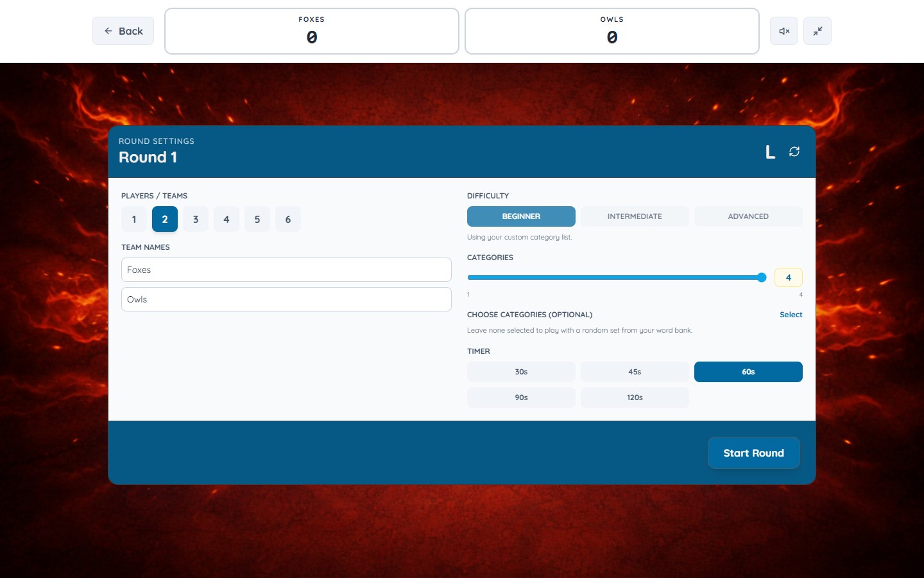Screen dimensions: 924x578
Task: Click the refresh letter icon
Action: pyautogui.click(x=794, y=152)
